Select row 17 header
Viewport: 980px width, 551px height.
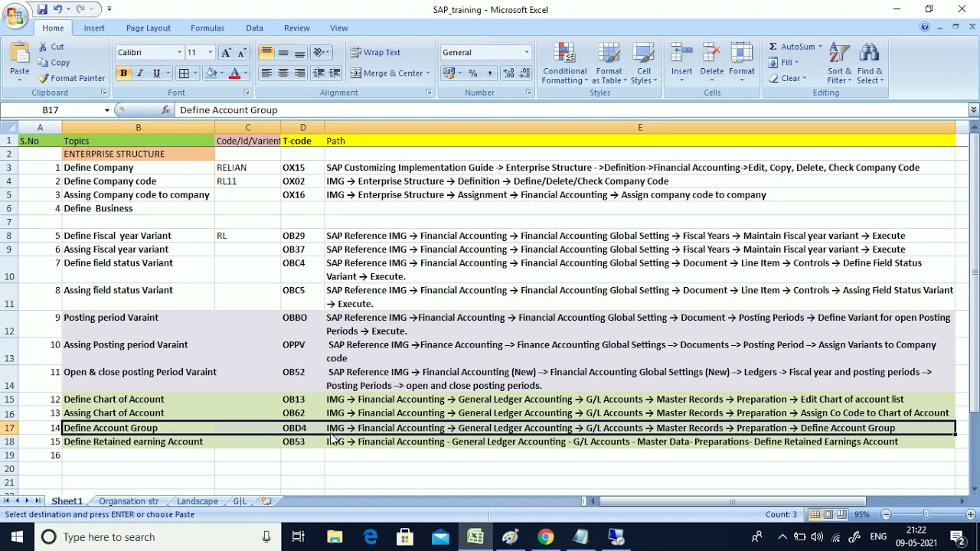click(9, 428)
